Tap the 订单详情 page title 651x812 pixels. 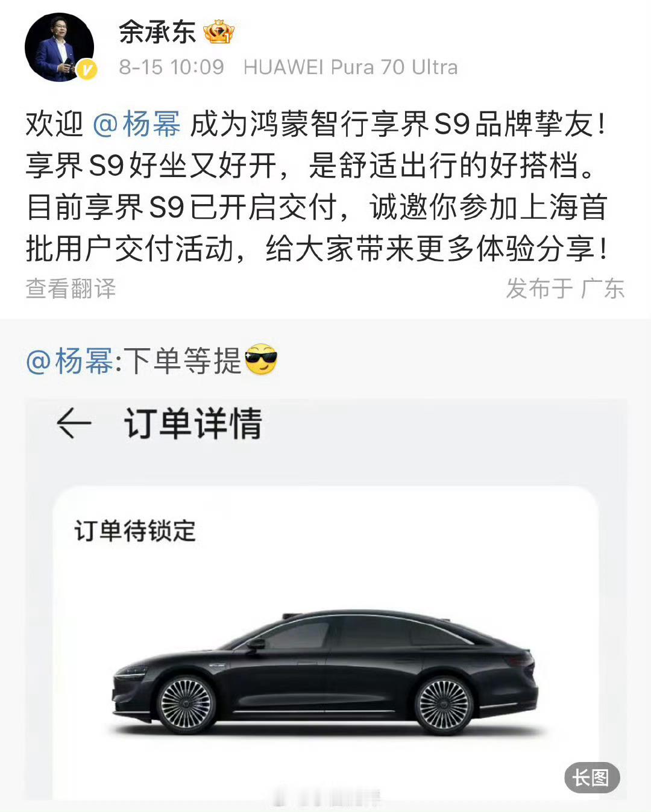(193, 423)
